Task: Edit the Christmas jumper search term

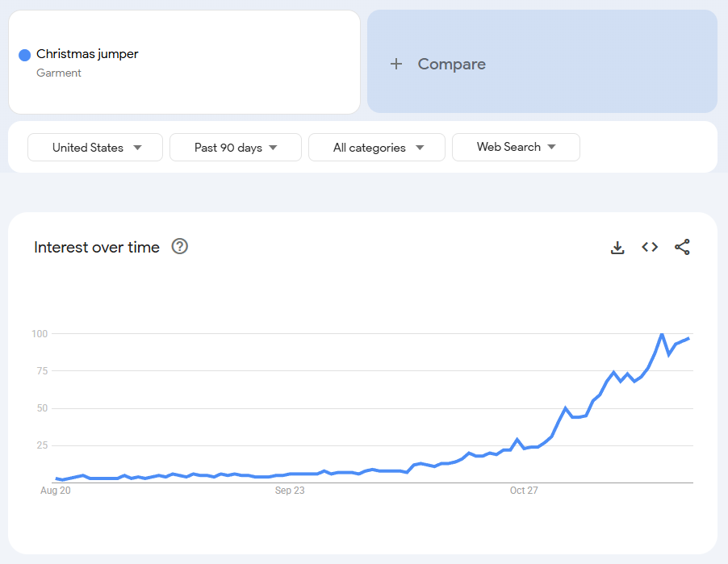Action: pos(87,54)
